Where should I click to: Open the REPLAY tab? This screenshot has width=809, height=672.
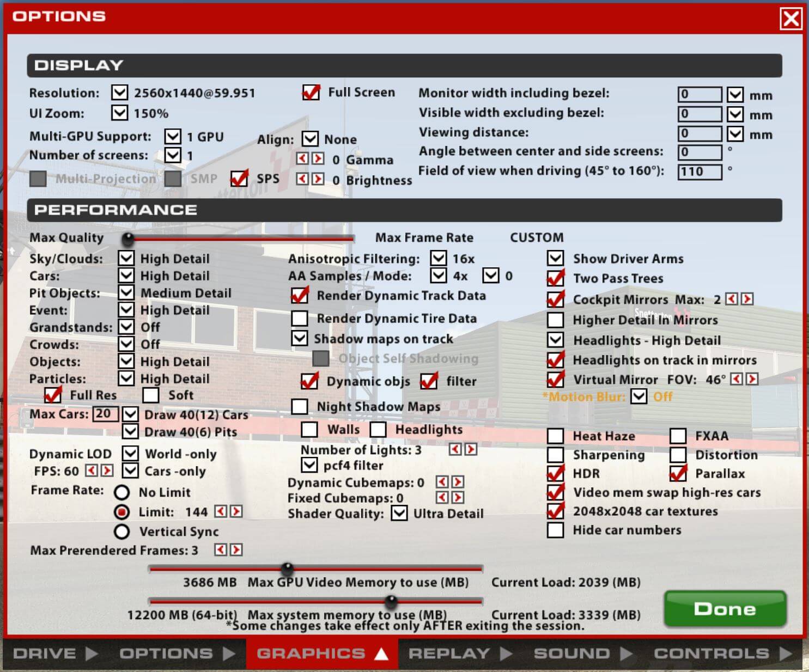click(x=449, y=653)
